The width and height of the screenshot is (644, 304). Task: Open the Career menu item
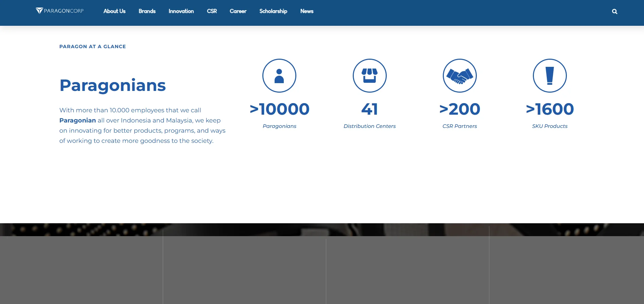238,11
